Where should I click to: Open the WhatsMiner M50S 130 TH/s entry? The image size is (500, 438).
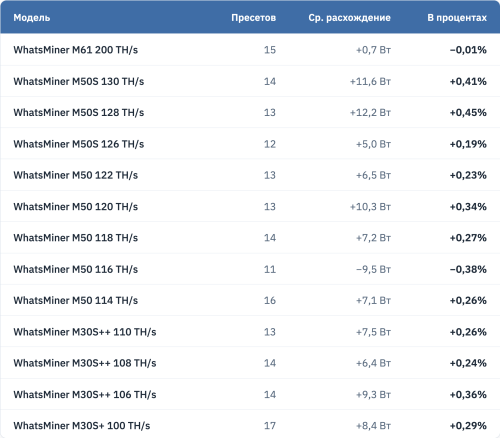pos(250,81)
